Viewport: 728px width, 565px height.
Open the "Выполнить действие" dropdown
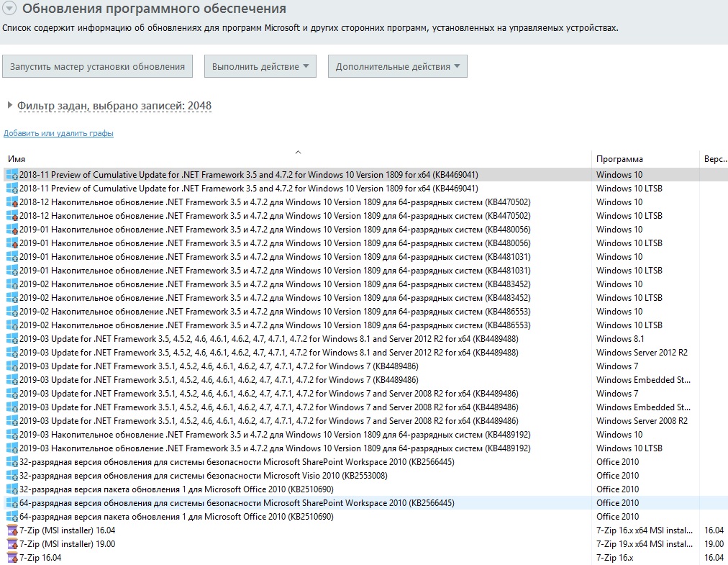point(260,66)
